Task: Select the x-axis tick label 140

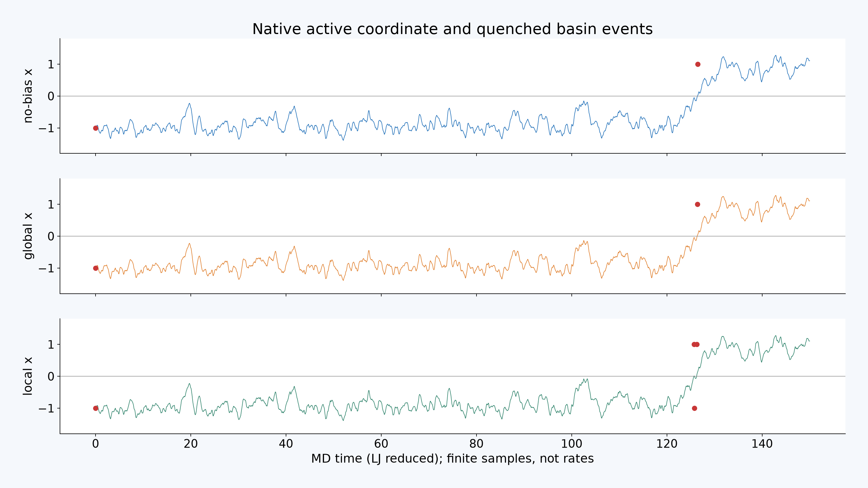Action: (x=762, y=443)
